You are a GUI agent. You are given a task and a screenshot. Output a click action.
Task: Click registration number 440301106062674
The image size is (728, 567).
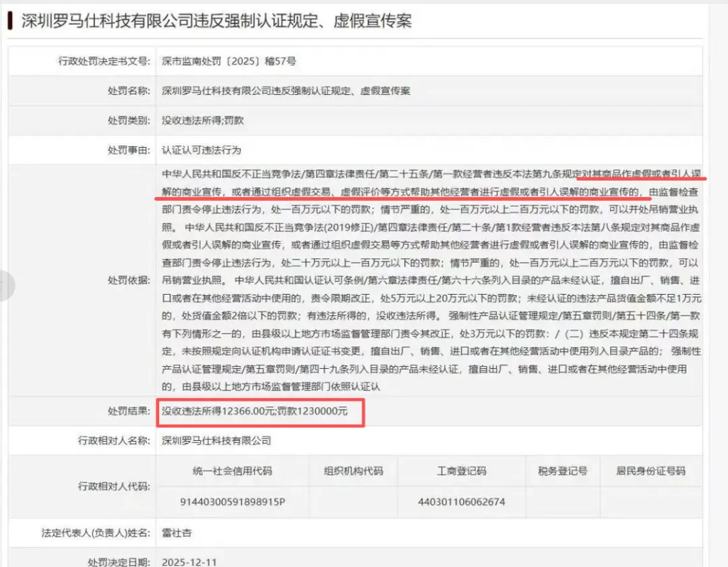tap(462, 502)
